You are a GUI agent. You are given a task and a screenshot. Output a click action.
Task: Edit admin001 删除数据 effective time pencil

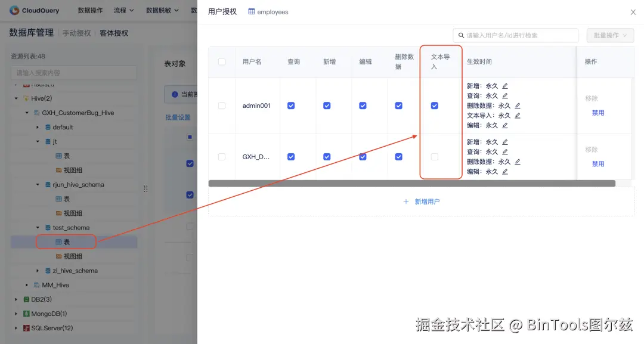[518, 106]
